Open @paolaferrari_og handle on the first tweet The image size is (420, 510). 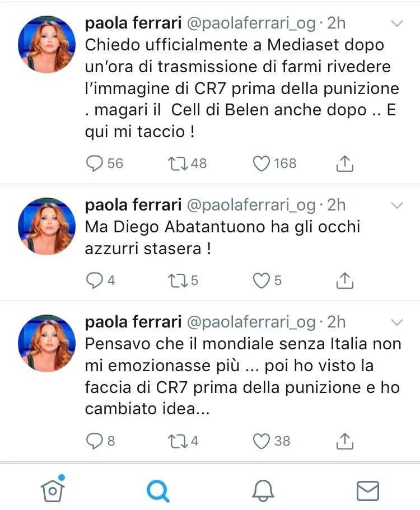[251, 23]
